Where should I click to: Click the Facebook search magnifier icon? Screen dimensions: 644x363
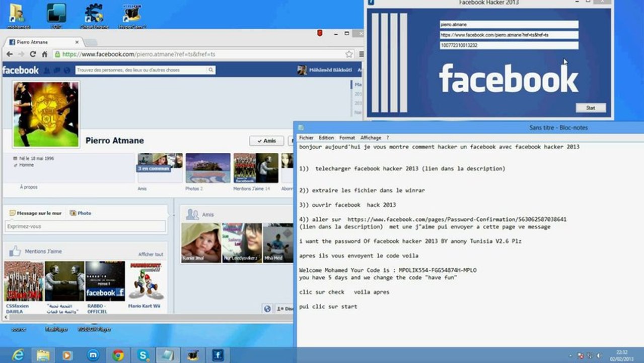(211, 70)
